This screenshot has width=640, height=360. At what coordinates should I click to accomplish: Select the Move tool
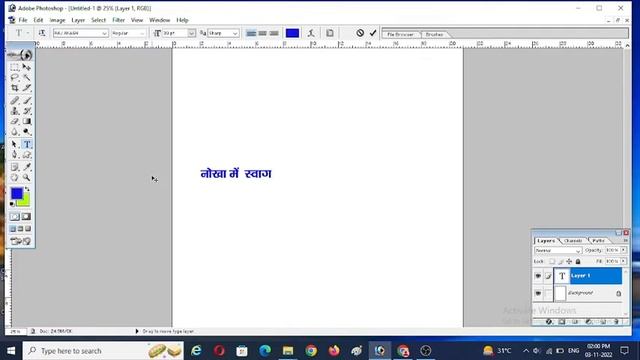point(27,67)
